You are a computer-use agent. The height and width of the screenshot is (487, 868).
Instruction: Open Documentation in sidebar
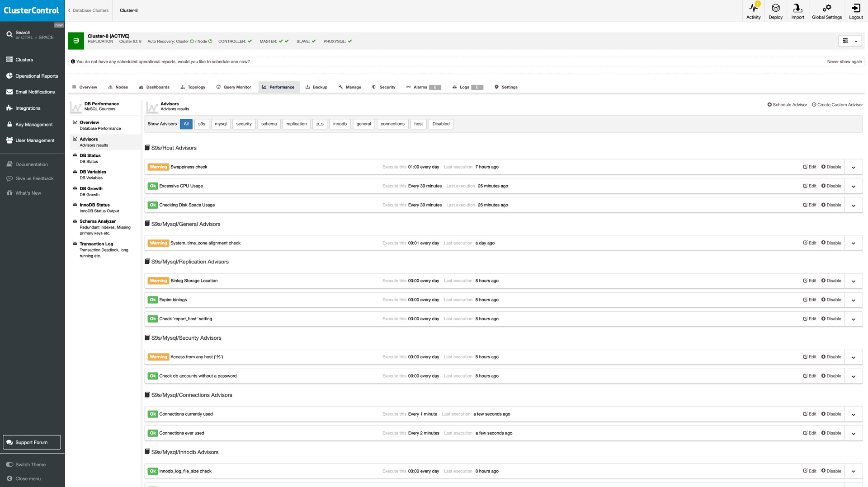pos(27,164)
